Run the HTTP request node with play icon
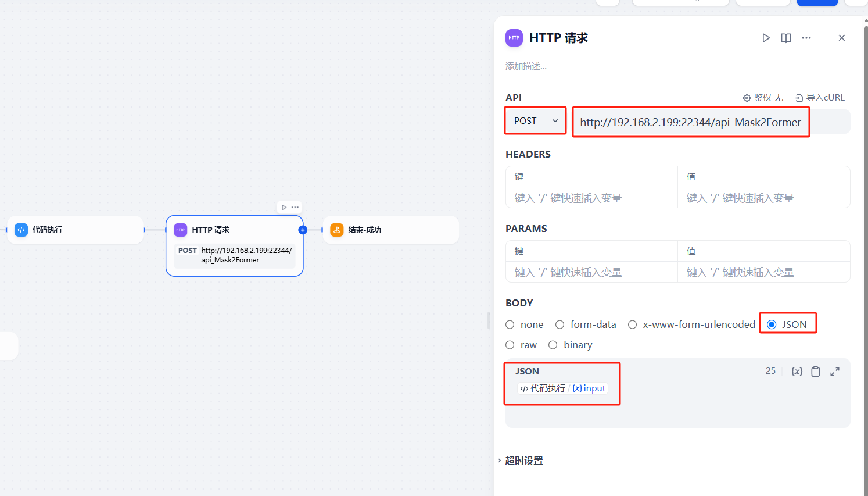 [x=766, y=38]
